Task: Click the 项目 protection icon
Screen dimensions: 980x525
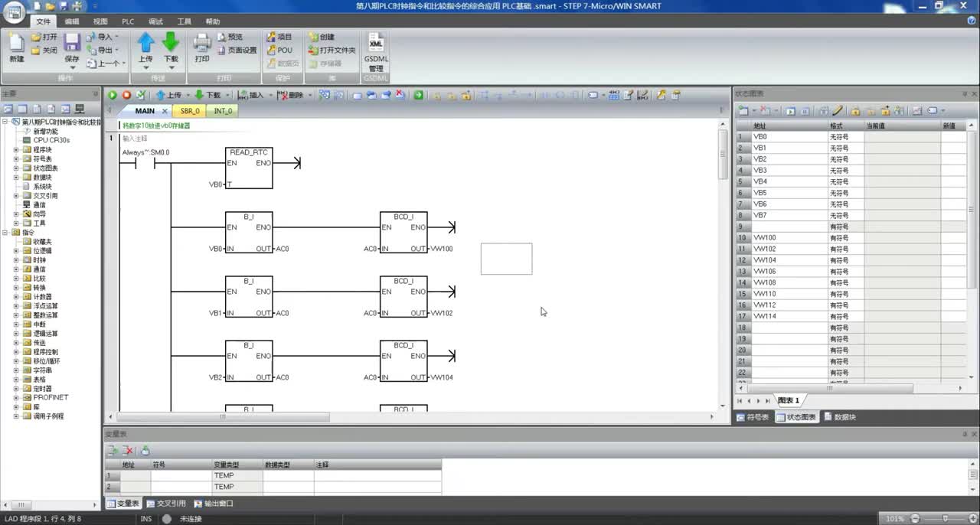Action: tap(272, 37)
